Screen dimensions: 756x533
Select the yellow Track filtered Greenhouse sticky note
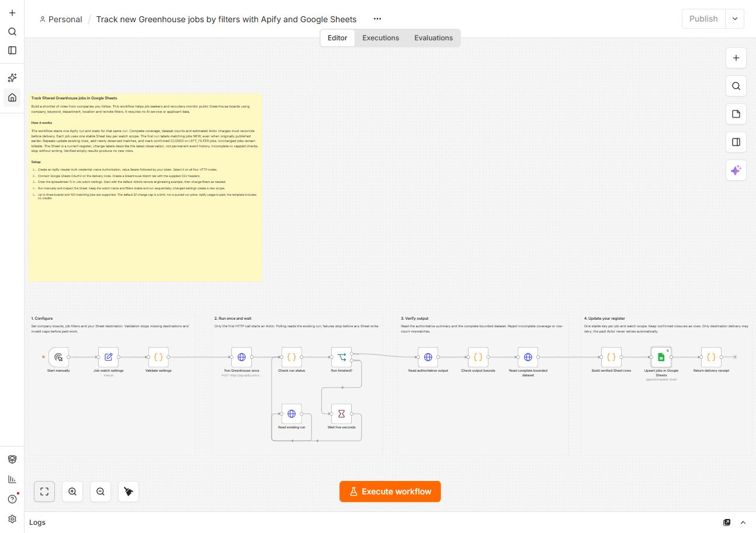tap(145, 187)
